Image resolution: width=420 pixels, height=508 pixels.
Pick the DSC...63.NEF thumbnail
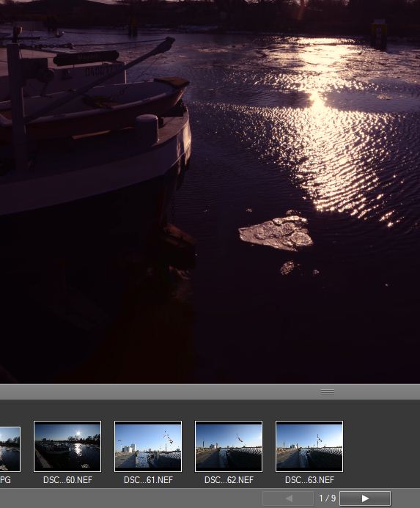tap(309, 446)
